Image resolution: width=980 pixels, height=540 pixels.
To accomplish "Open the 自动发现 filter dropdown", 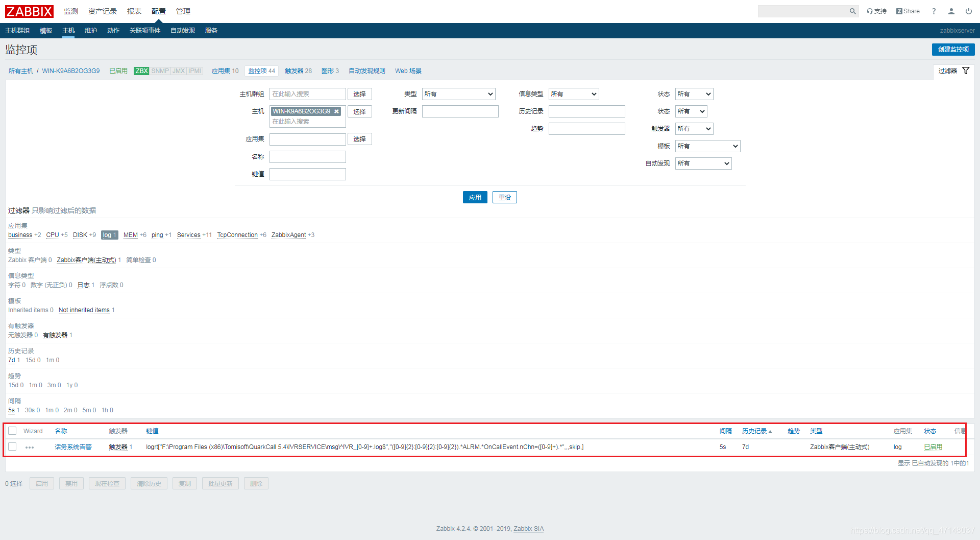I will point(703,163).
